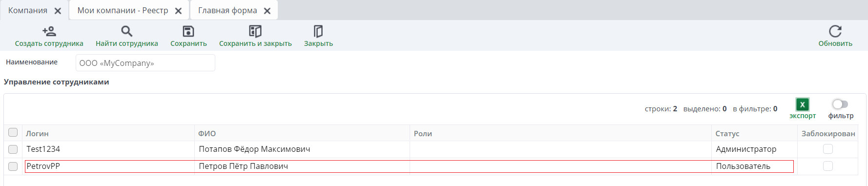Export the table via Excel экспорт icon
The image size is (868, 186).
click(803, 104)
